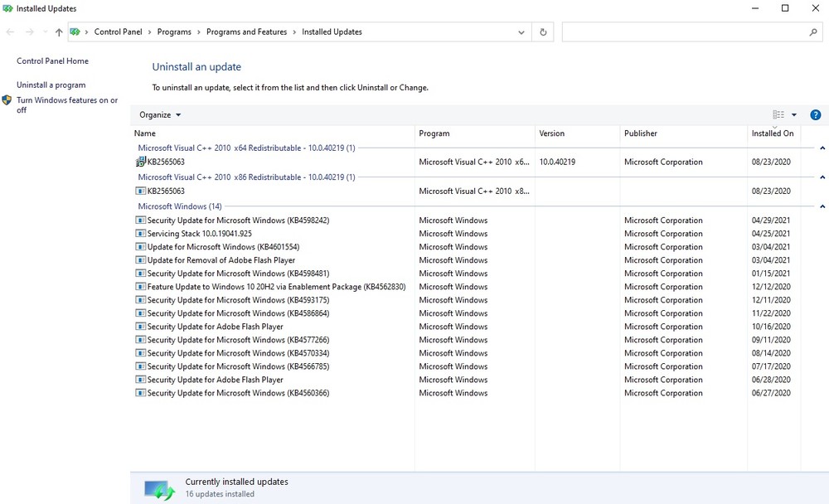Click the KB2565063 x64 update icon

click(x=141, y=162)
